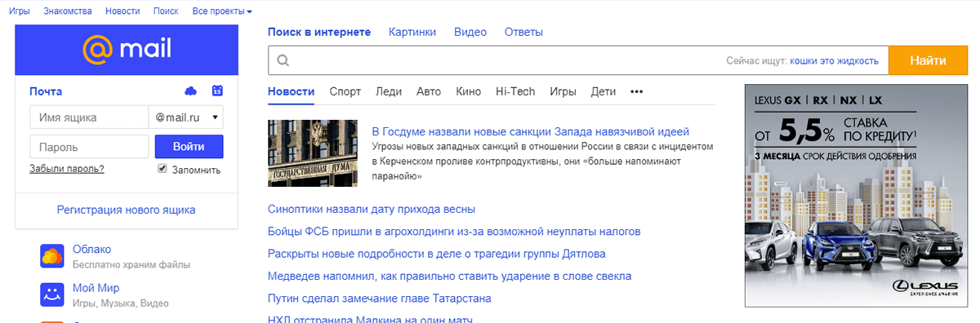This screenshot has width=980, height=323.
Task: Switch to the Кино news tab
Action: 469,91
